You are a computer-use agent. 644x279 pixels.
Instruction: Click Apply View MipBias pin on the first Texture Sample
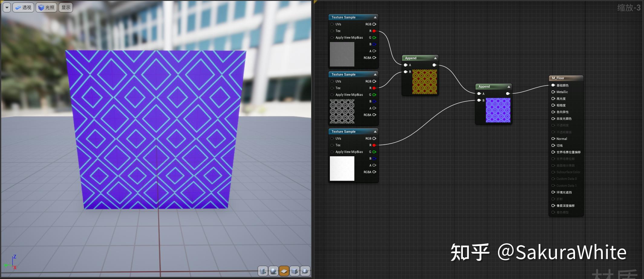coord(332,37)
